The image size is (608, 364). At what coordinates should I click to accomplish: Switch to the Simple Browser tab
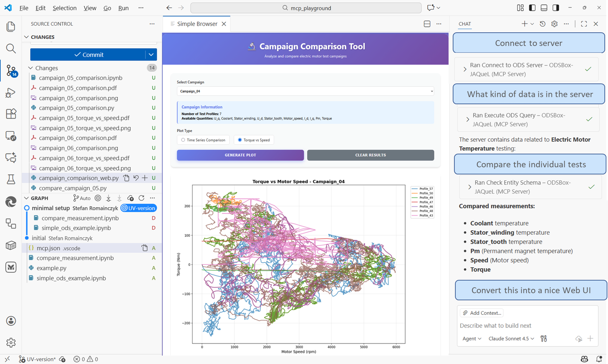click(x=197, y=24)
